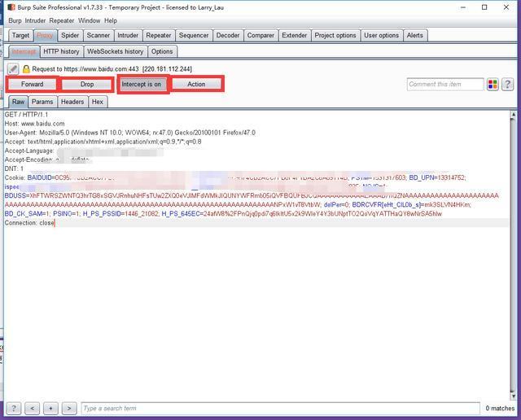Click the search help question mark button
The width and height of the screenshot is (521, 420).
point(14,408)
